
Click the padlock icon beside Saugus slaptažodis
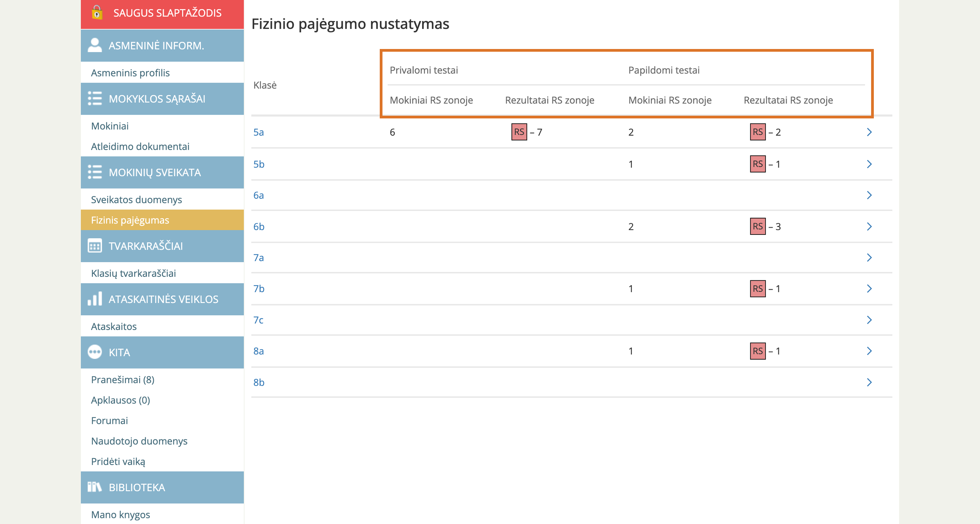[x=97, y=12]
